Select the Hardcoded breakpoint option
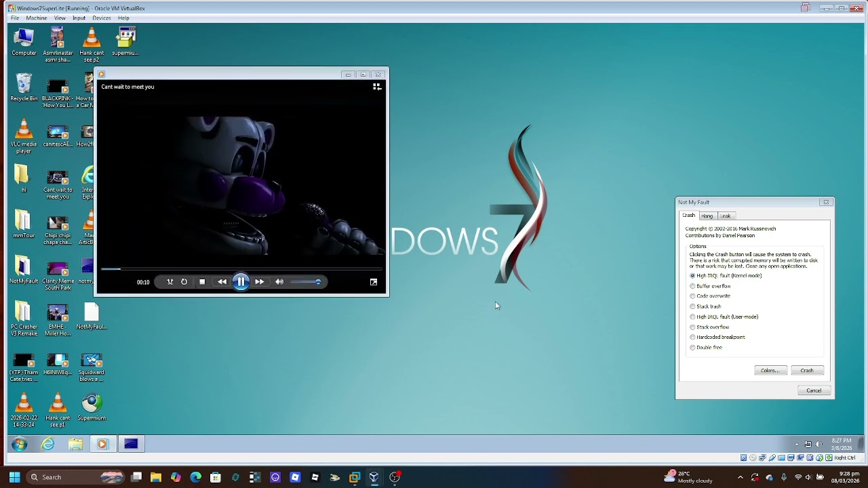The height and width of the screenshot is (488, 868). 717,337
